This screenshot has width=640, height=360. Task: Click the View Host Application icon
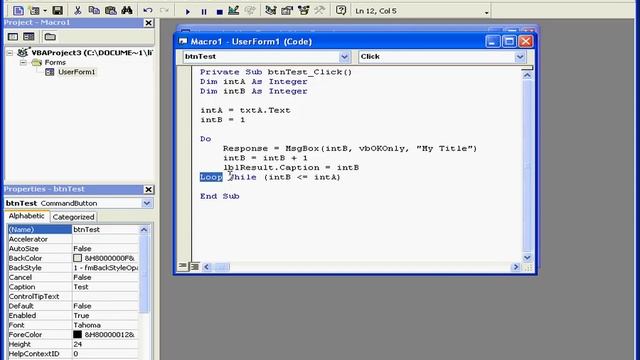pyautogui.click(x=18, y=10)
